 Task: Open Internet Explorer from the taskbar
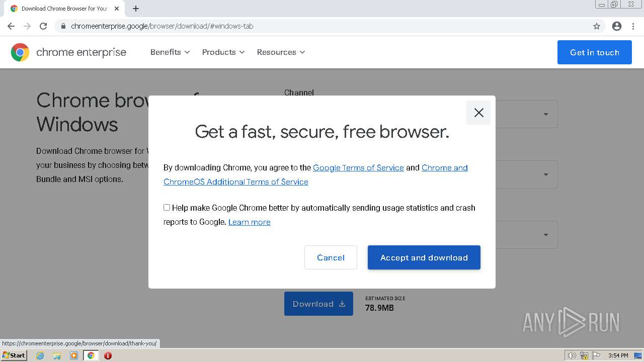[x=40, y=355]
